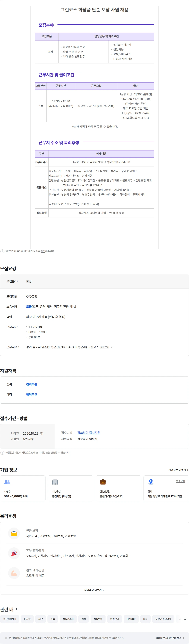Click the 편의·여가·건강 muscle icon

pyautogui.click(x=14, y=573)
